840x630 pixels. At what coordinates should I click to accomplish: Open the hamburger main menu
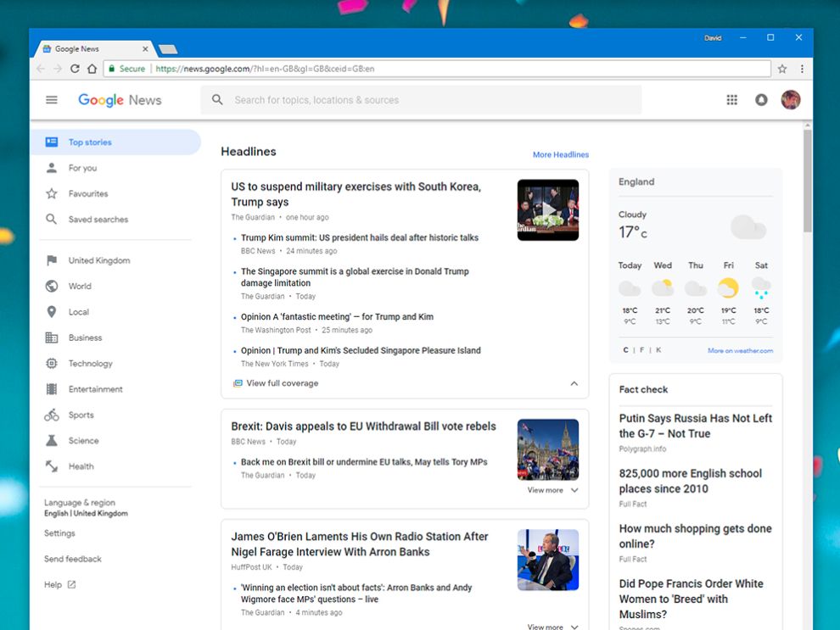(x=52, y=99)
